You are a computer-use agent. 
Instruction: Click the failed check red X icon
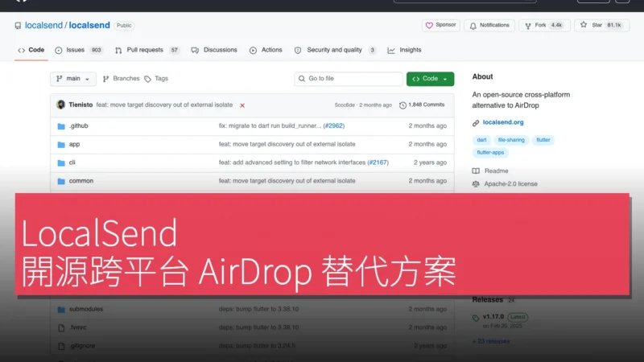click(x=242, y=105)
